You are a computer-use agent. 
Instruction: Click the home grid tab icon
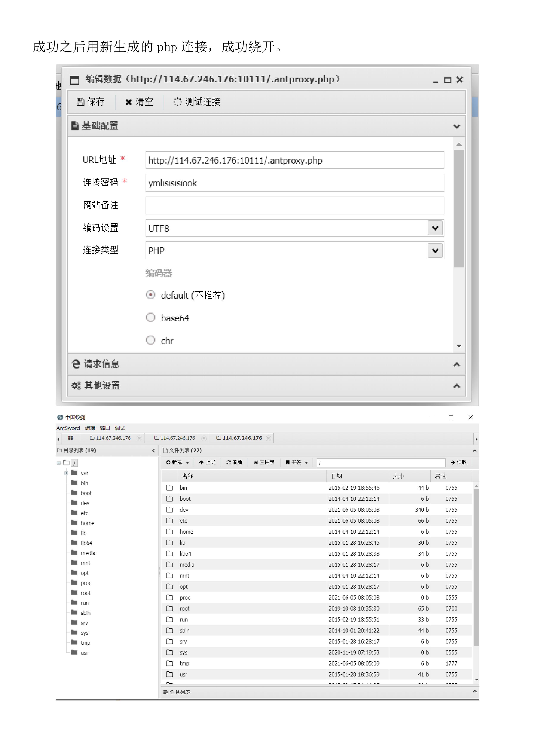tap(70, 438)
